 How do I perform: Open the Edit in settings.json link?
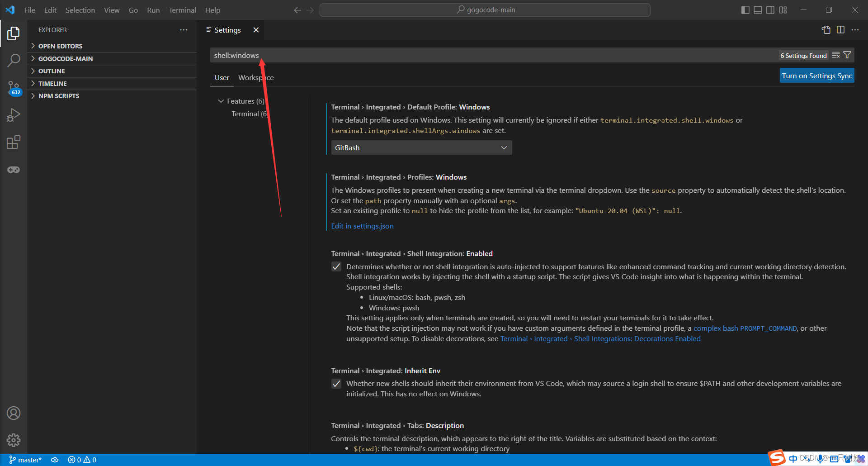pyautogui.click(x=362, y=226)
